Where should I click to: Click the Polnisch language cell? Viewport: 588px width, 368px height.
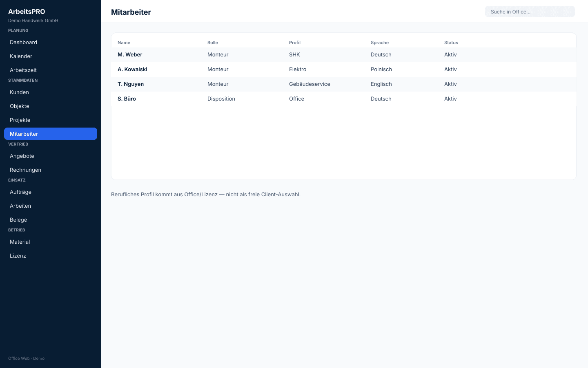pos(381,69)
